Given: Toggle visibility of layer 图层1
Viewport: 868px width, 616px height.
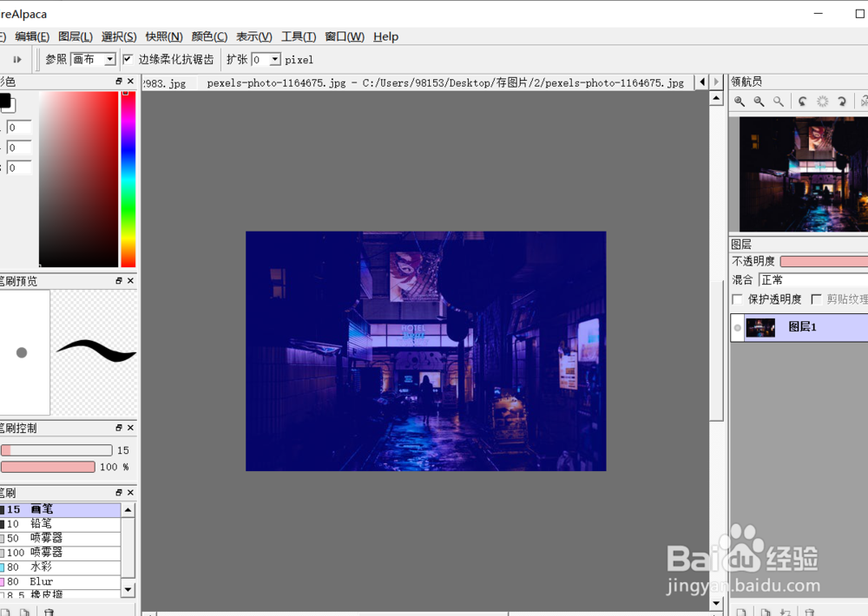Looking at the screenshot, I should 737,327.
